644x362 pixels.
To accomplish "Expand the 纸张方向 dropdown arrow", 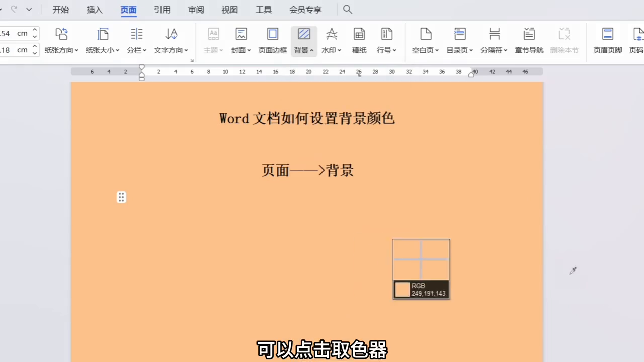I will tap(76, 50).
